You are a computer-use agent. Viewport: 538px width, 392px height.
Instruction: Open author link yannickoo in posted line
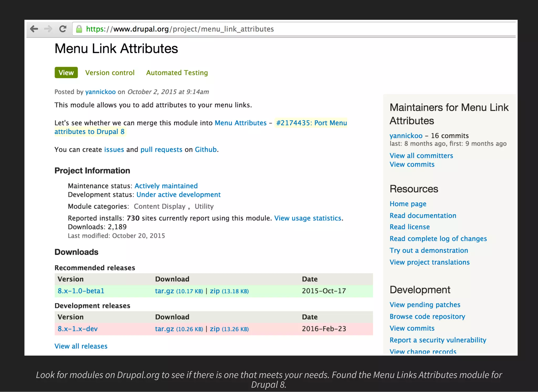(100, 92)
